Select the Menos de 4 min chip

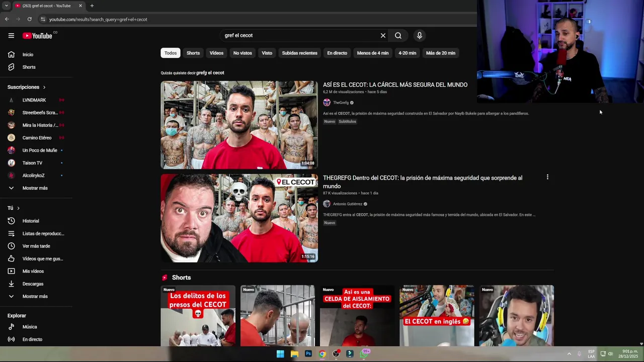click(x=373, y=53)
